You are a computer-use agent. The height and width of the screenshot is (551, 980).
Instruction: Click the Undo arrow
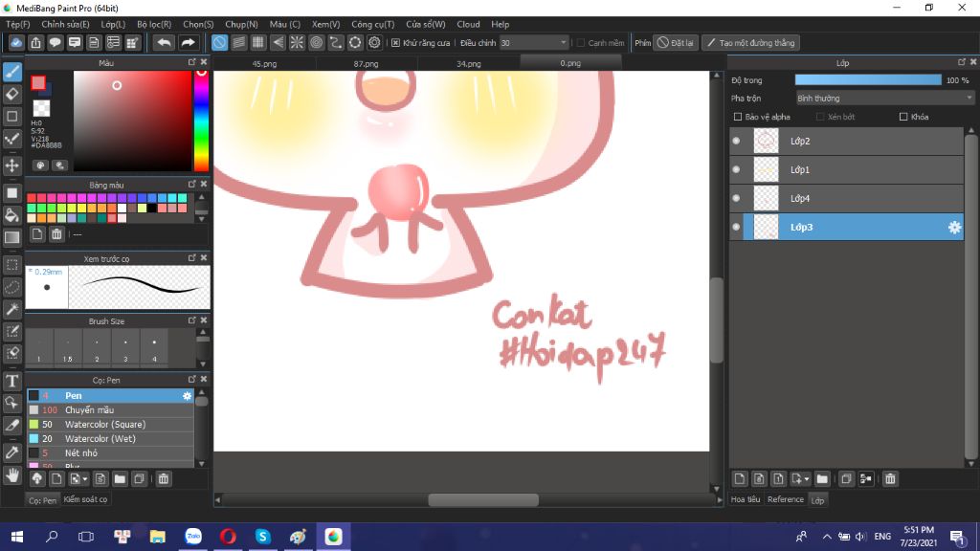click(x=164, y=42)
